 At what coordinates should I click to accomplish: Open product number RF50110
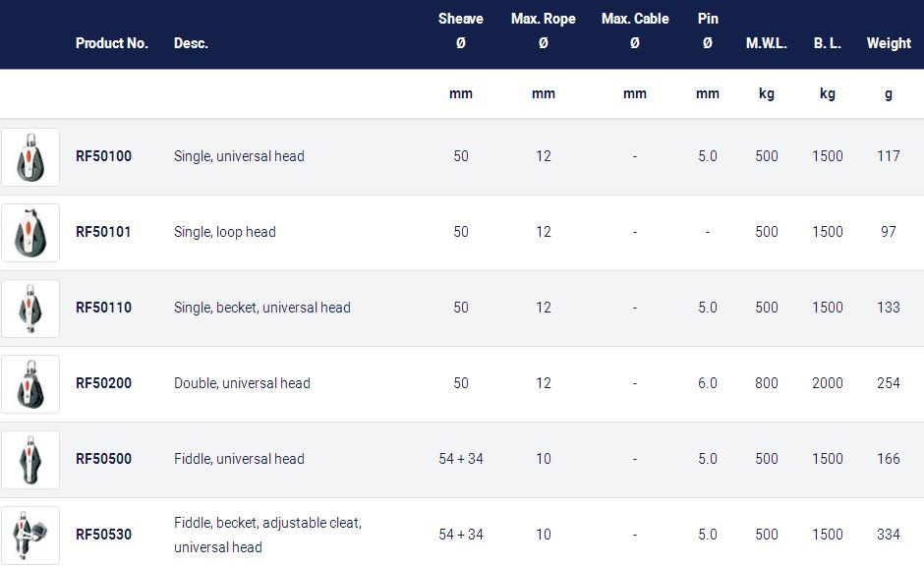104,307
